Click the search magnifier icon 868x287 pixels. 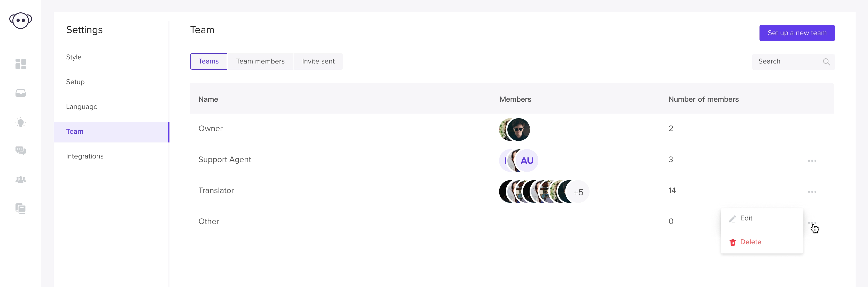pyautogui.click(x=826, y=62)
